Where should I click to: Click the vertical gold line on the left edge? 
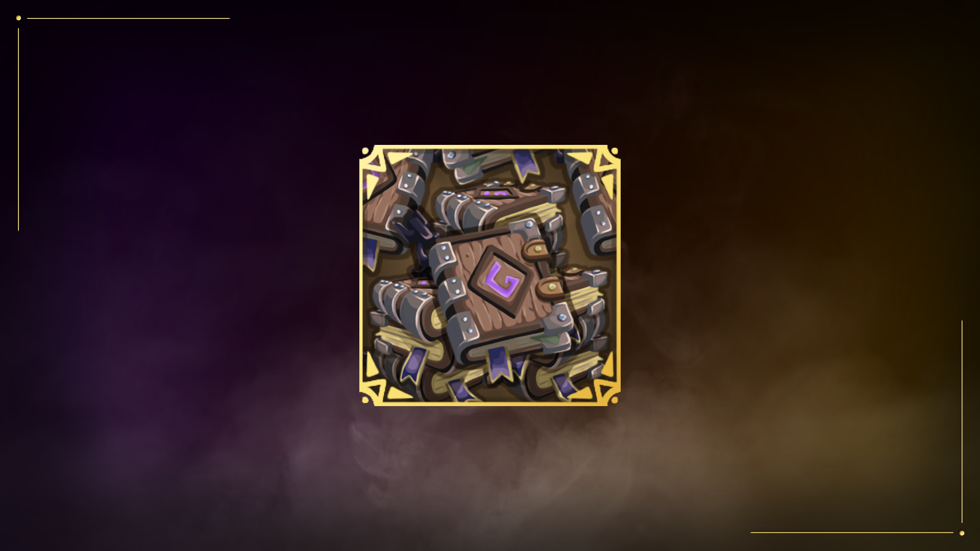pos(18,130)
